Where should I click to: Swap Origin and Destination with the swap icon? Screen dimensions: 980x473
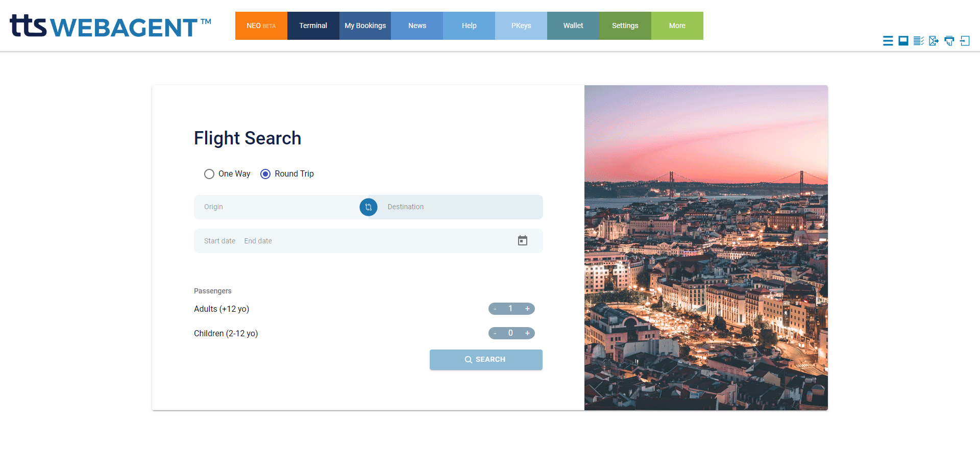coord(368,207)
